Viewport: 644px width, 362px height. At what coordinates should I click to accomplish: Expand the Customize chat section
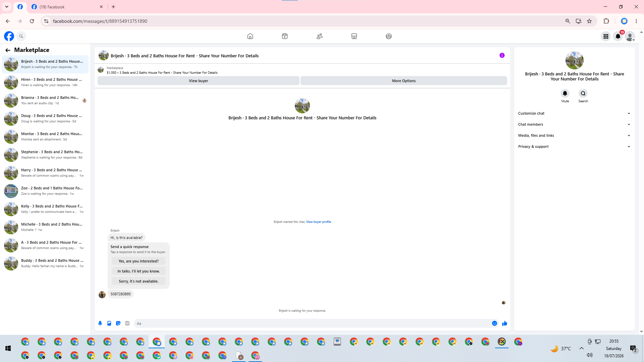tap(574, 113)
